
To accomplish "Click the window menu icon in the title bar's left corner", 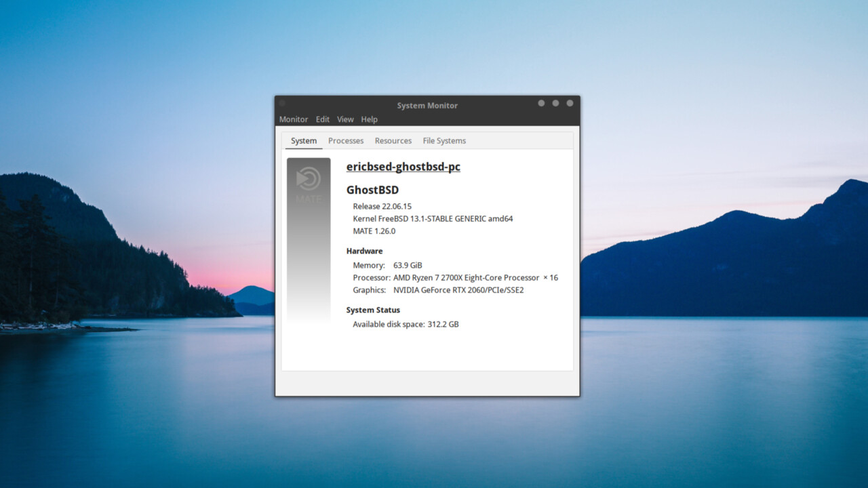I will coord(282,103).
